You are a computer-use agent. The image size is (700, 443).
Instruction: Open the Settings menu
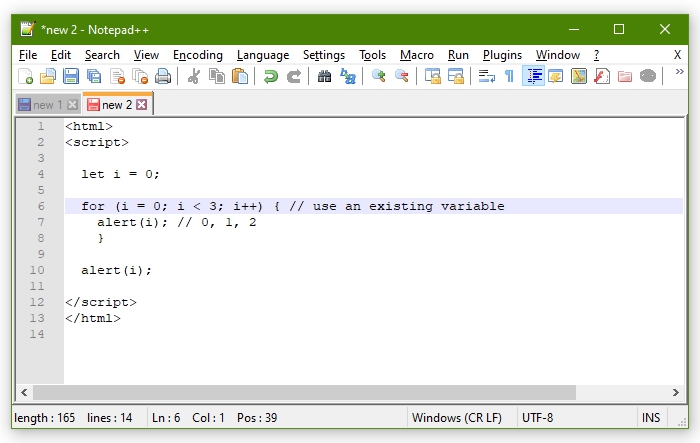[x=324, y=55]
